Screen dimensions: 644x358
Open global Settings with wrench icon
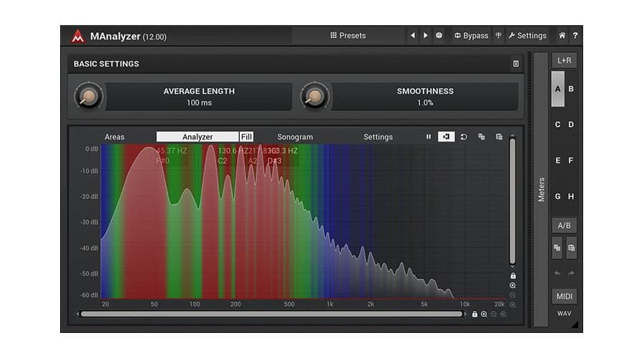(527, 35)
